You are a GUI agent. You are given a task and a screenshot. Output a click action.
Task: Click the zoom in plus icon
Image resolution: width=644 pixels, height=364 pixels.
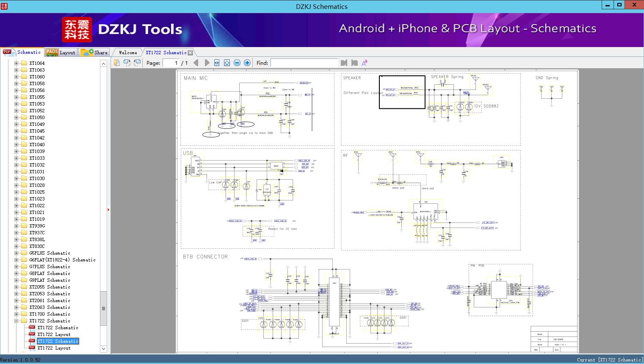click(247, 63)
